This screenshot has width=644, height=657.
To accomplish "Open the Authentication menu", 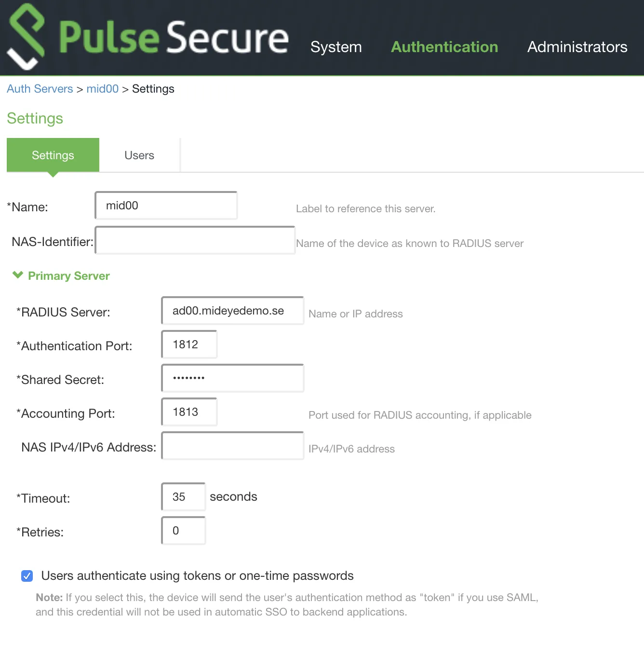I will click(444, 47).
